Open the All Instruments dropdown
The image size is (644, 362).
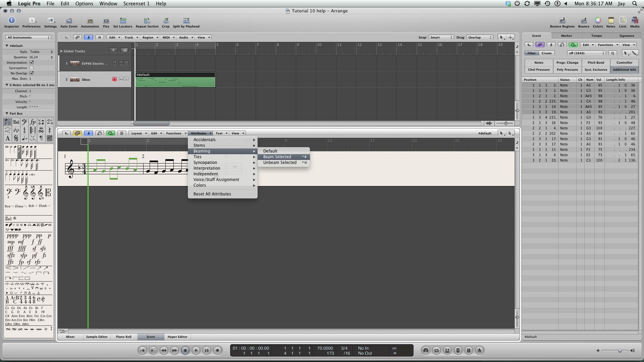point(29,38)
